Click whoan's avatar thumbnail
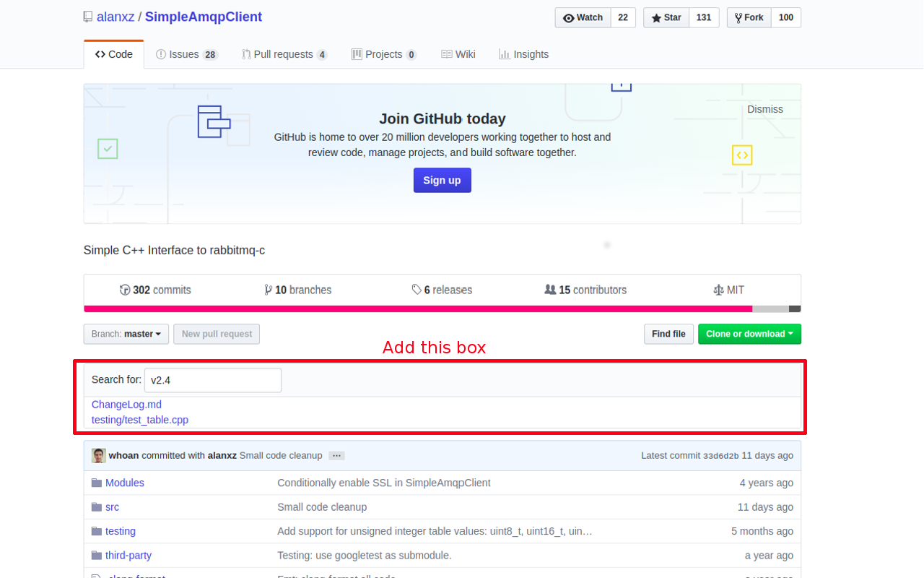This screenshot has height=578, width=924. click(98, 455)
